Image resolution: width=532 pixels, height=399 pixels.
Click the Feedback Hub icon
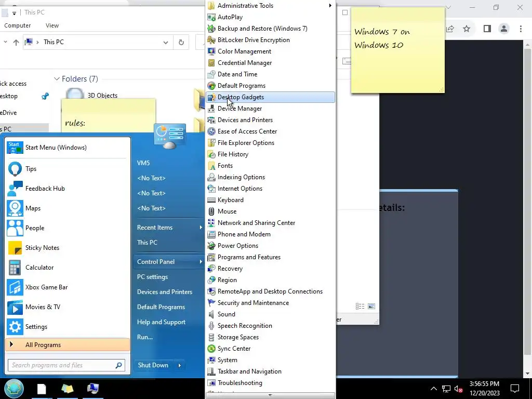(x=15, y=188)
